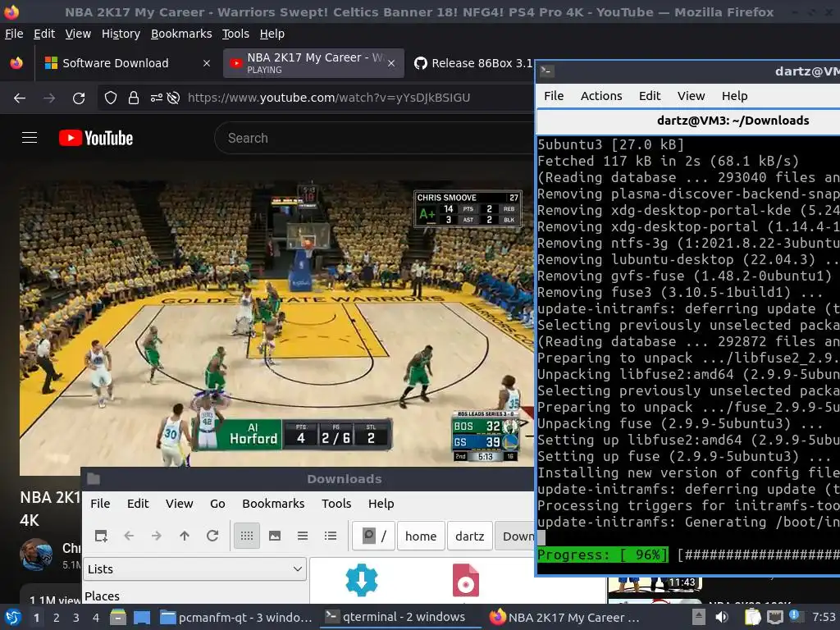Screen dimensions: 840x630
Task: Click the back arrow in the Downloads file manager
Action: tap(129, 536)
